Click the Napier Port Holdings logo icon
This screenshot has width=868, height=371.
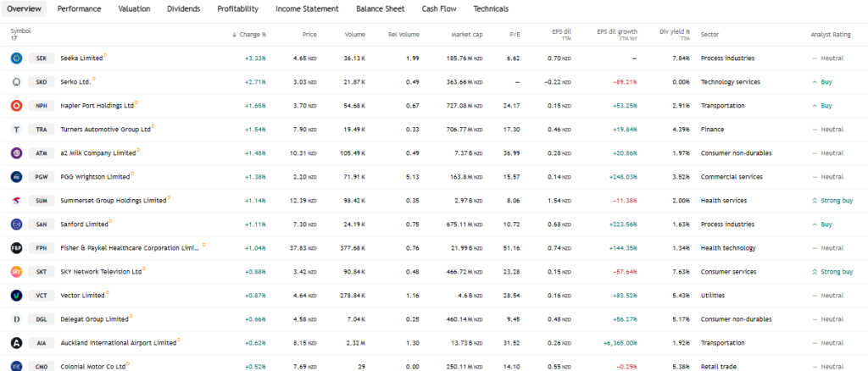tap(17, 106)
